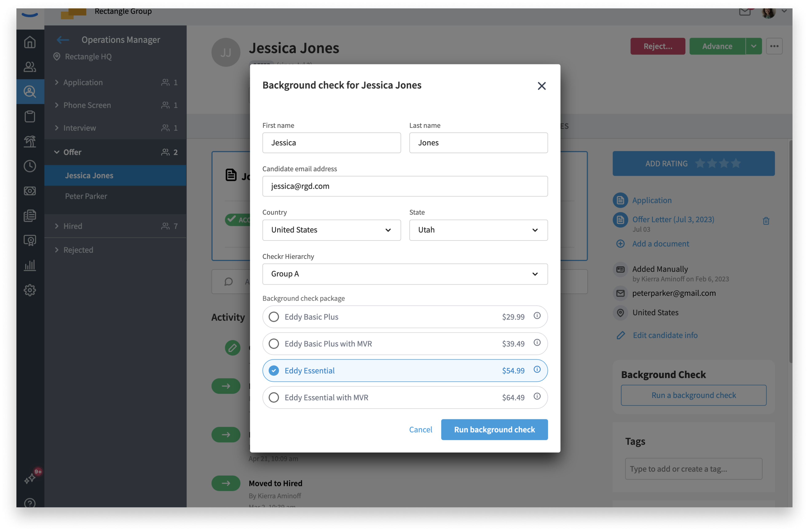This screenshot has width=809, height=532.
Task: Open the State dropdown showing Utah
Action: click(478, 230)
